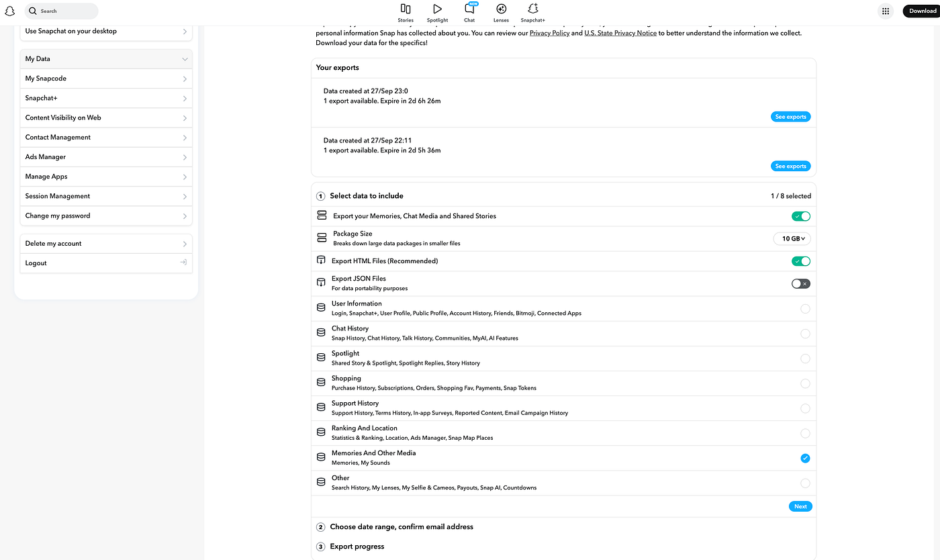Image resolution: width=940 pixels, height=560 pixels.
Task: Collapse the My Data section chevron
Action: click(x=185, y=59)
